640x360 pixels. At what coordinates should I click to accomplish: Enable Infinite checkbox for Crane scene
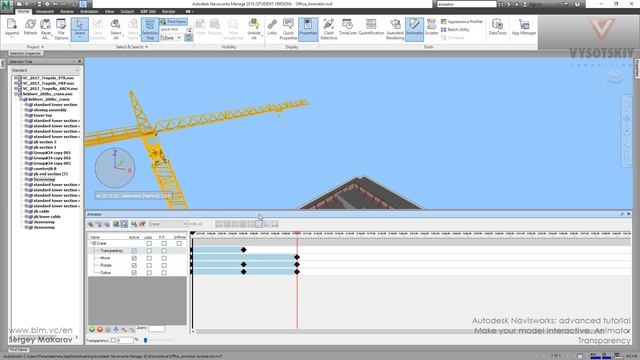click(179, 243)
